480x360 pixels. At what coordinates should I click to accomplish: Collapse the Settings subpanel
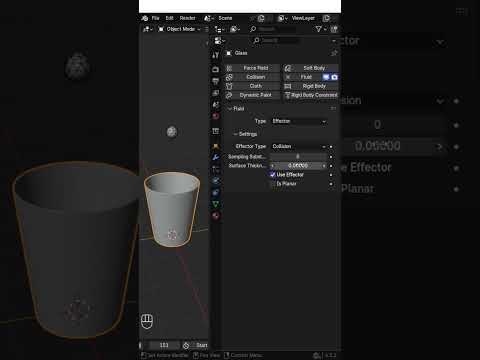coord(245,134)
